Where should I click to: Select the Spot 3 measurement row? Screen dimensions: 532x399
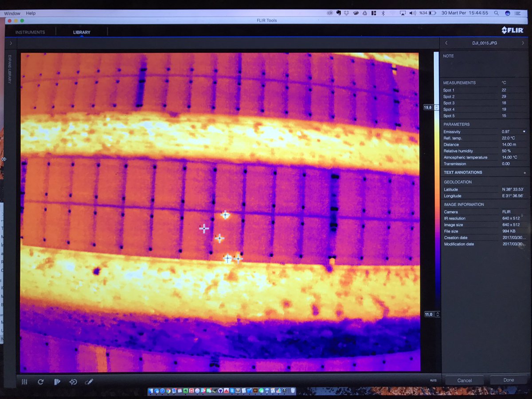[x=484, y=103]
